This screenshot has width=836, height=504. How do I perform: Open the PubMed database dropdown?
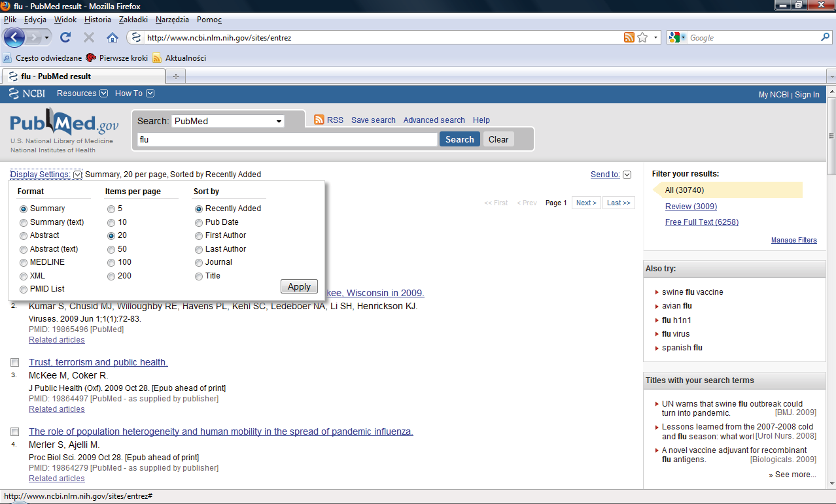pyautogui.click(x=228, y=121)
